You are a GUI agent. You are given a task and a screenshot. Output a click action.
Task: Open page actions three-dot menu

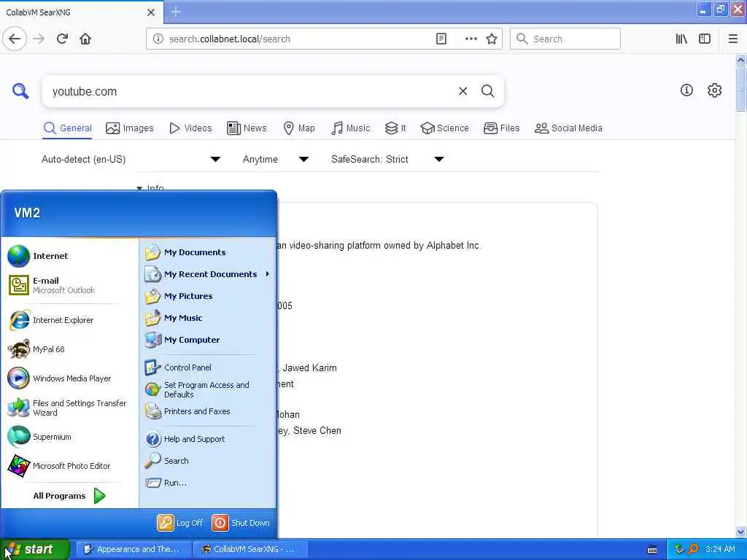pyautogui.click(x=471, y=39)
